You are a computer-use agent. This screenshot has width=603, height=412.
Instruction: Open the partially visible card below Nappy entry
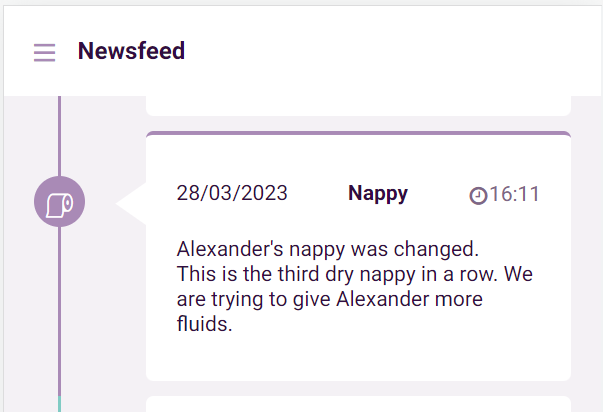[x=358, y=404]
